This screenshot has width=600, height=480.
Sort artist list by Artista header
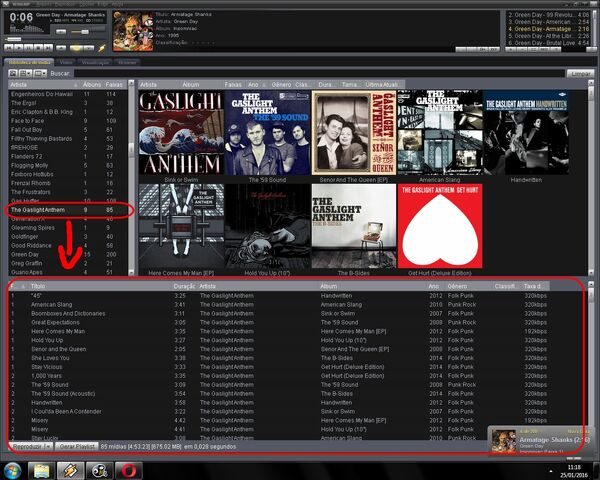(x=44, y=85)
